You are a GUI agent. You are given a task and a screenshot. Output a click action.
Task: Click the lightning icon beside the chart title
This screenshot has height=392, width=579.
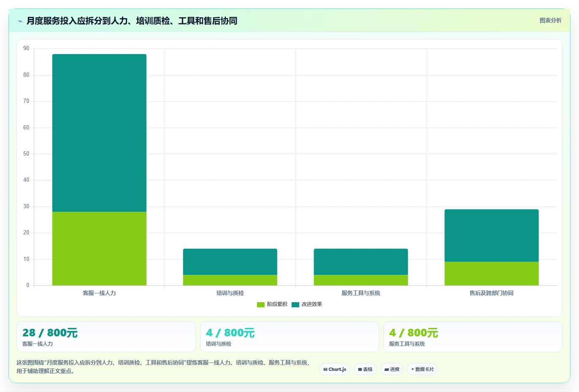[x=20, y=21]
